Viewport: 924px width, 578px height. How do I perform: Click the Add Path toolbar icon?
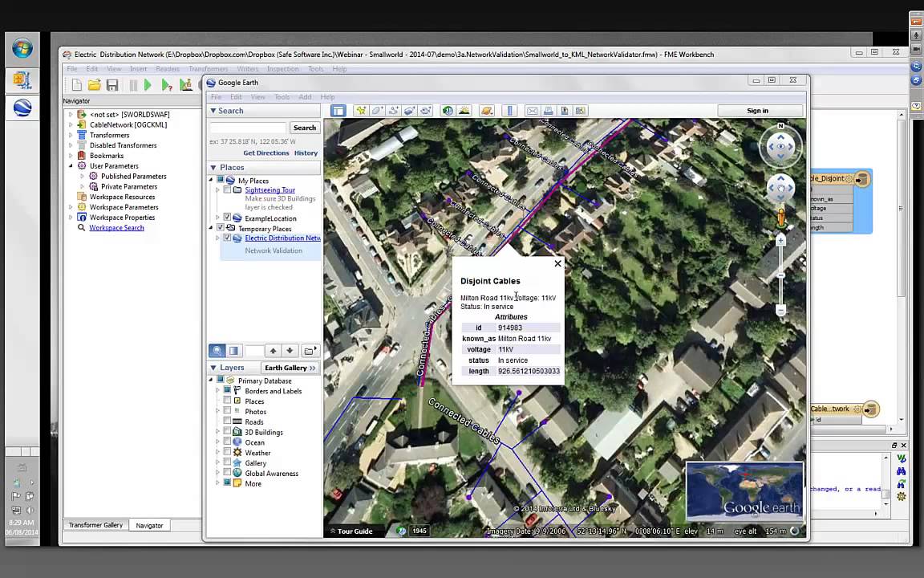point(393,111)
